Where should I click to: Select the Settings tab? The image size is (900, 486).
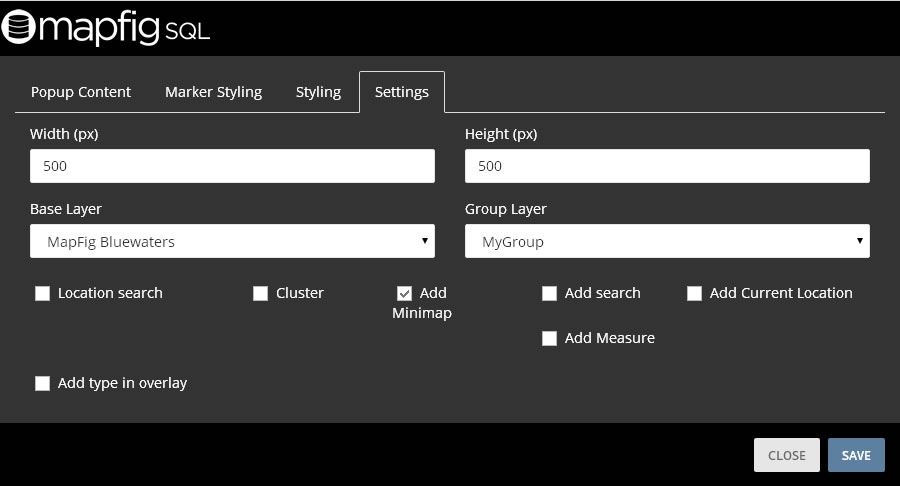[x=401, y=92]
